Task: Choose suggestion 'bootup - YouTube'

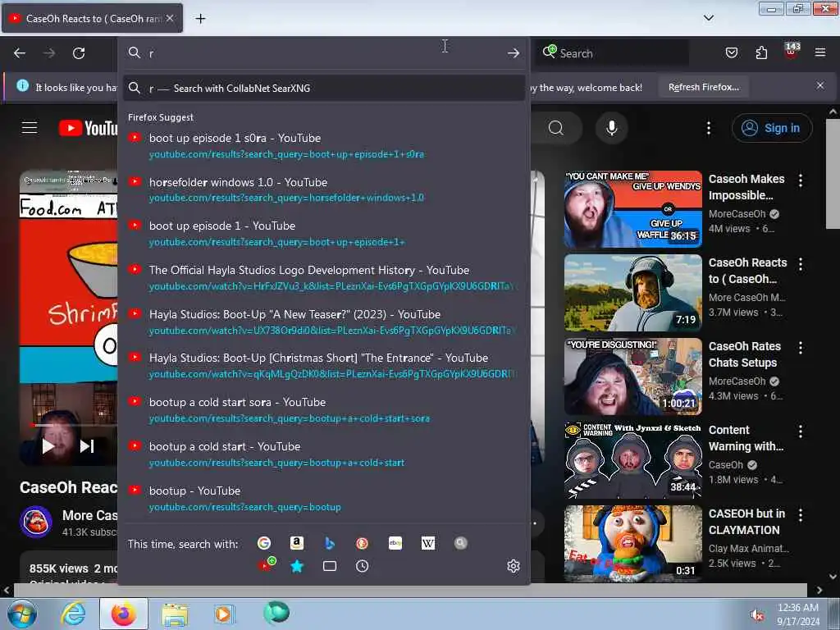Action: click(324, 498)
